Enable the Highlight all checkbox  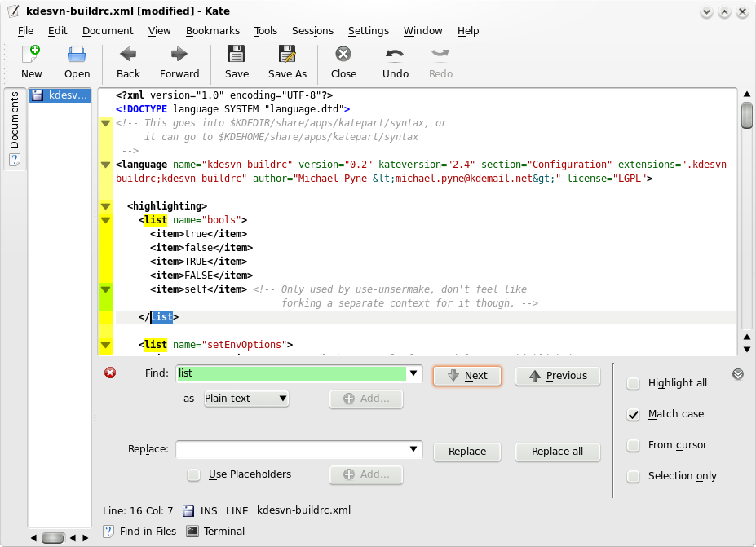coord(633,384)
